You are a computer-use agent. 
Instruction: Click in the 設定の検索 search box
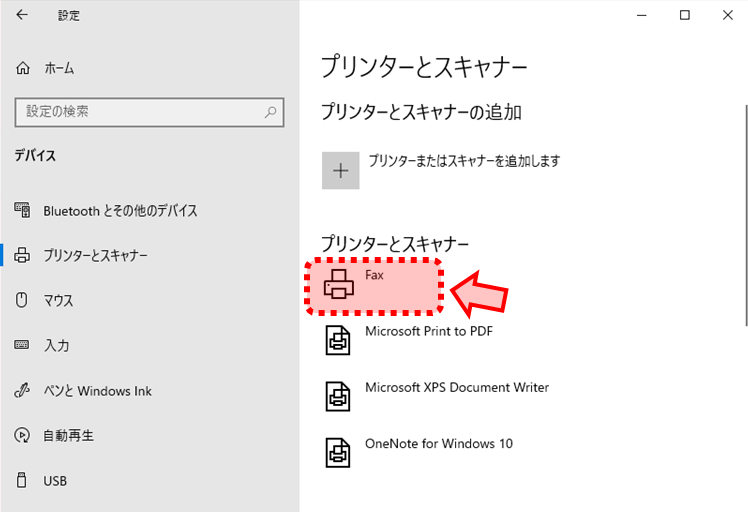click(x=138, y=112)
